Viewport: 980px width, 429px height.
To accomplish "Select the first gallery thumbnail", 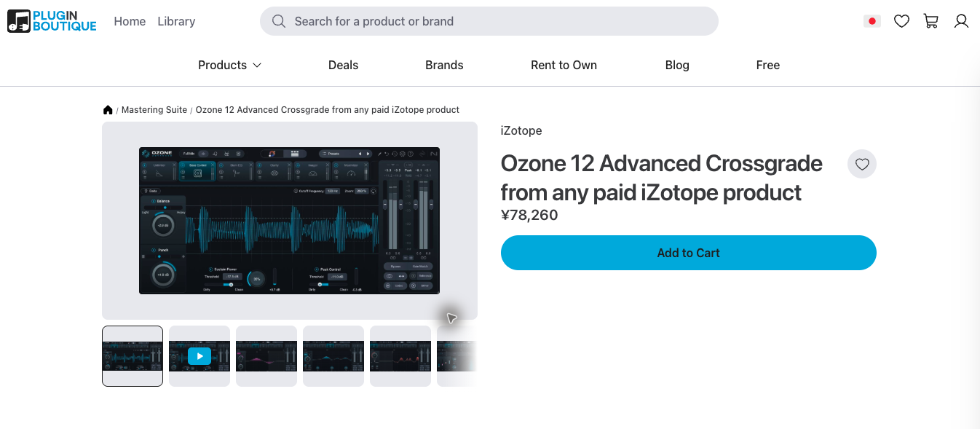I will click(x=133, y=356).
